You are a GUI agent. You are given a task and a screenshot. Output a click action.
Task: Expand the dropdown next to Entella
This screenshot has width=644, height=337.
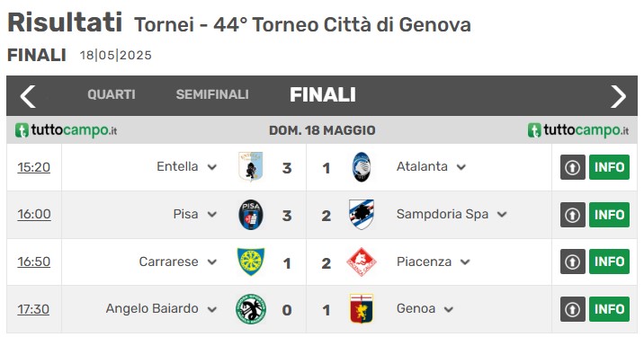tap(212, 167)
